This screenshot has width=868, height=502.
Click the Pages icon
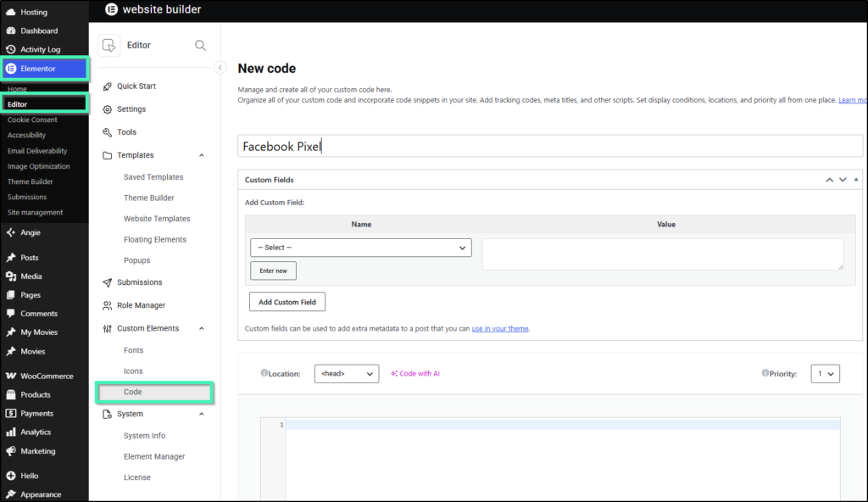pos(10,295)
